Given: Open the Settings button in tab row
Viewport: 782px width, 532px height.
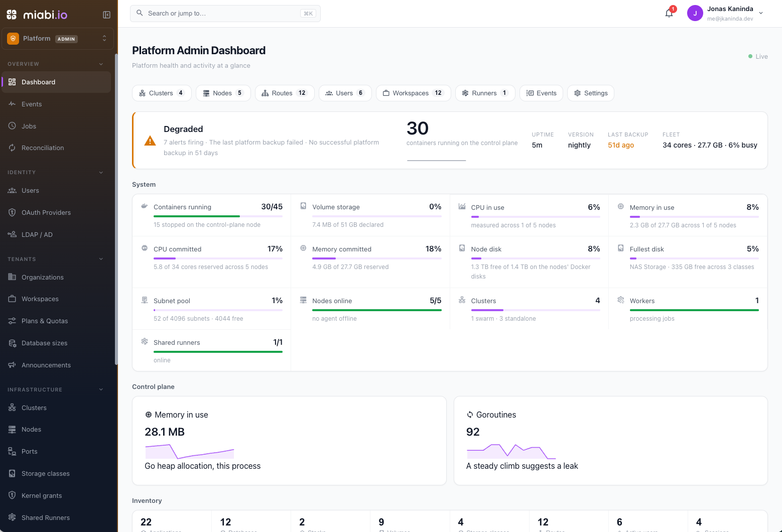Looking at the screenshot, I should click(x=591, y=93).
